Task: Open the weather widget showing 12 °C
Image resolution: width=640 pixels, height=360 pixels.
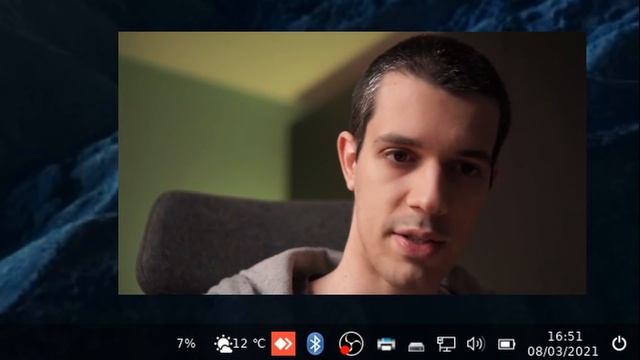Action: point(240,344)
